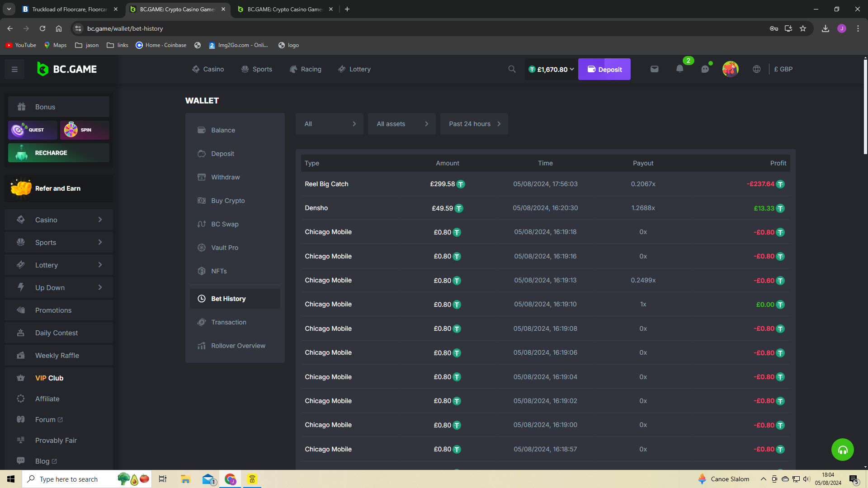Select Bet History in the wallet menu
The height and width of the screenshot is (488, 868).
click(235, 299)
